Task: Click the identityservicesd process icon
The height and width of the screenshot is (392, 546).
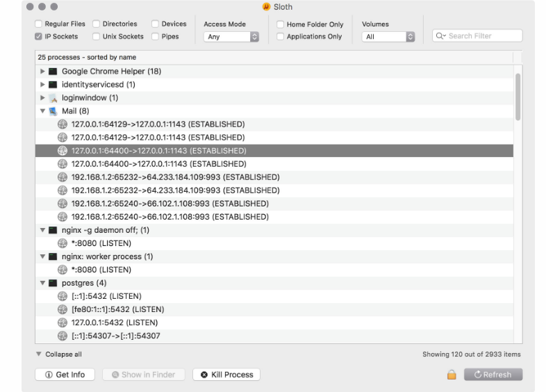Action: pos(53,85)
